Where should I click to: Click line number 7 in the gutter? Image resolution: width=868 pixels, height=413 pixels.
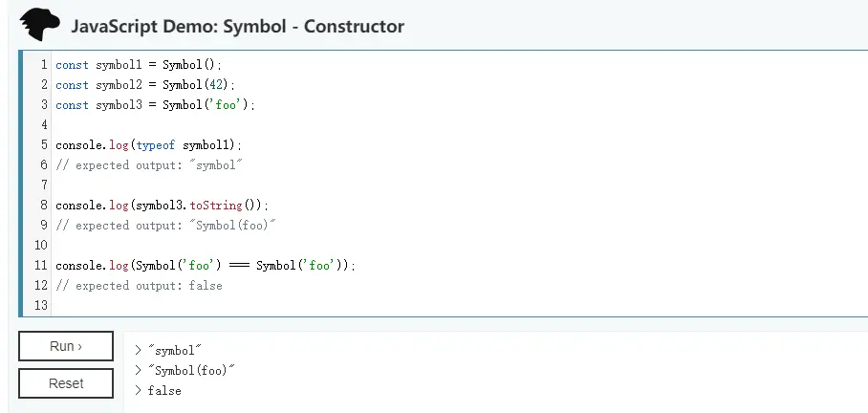pos(44,185)
